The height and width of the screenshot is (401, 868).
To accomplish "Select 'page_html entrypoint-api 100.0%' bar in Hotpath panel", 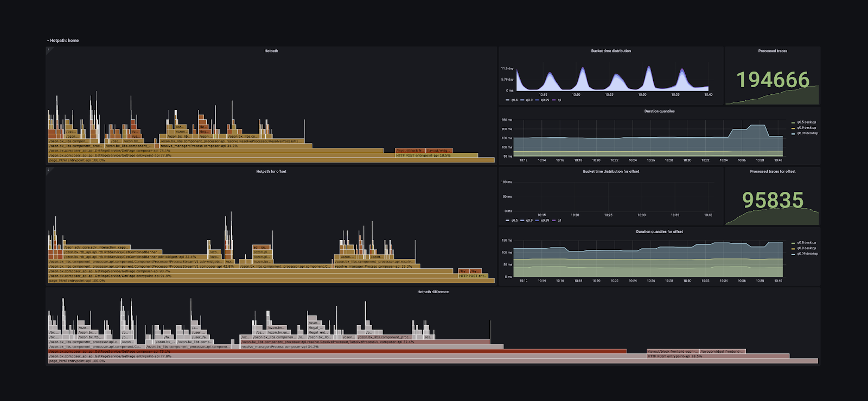I will pyautogui.click(x=271, y=160).
